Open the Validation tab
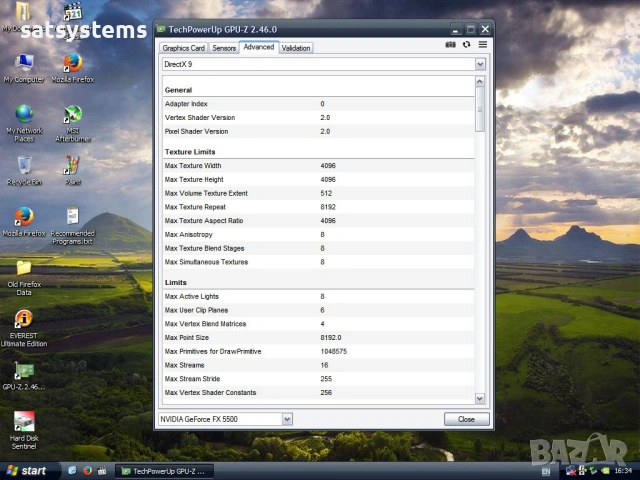Viewport: 640px width, 480px height. (296, 48)
